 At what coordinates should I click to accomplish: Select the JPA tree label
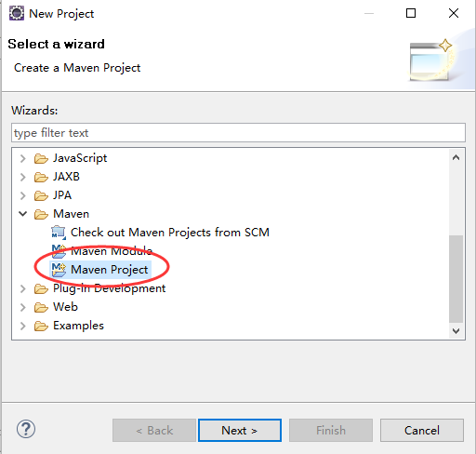click(62, 195)
